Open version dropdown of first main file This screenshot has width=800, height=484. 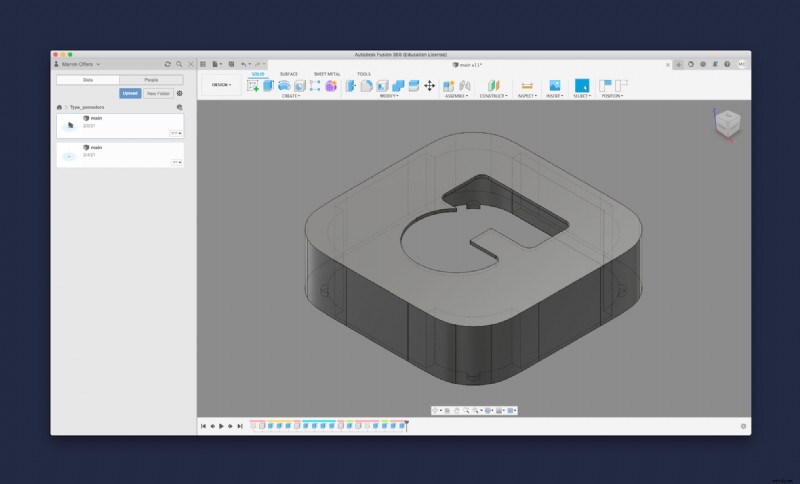click(176, 133)
